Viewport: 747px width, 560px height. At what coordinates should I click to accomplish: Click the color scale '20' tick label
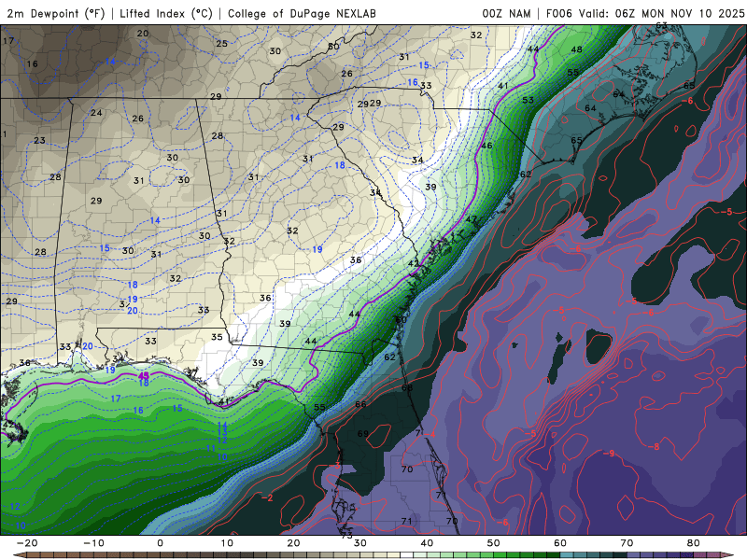click(293, 543)
